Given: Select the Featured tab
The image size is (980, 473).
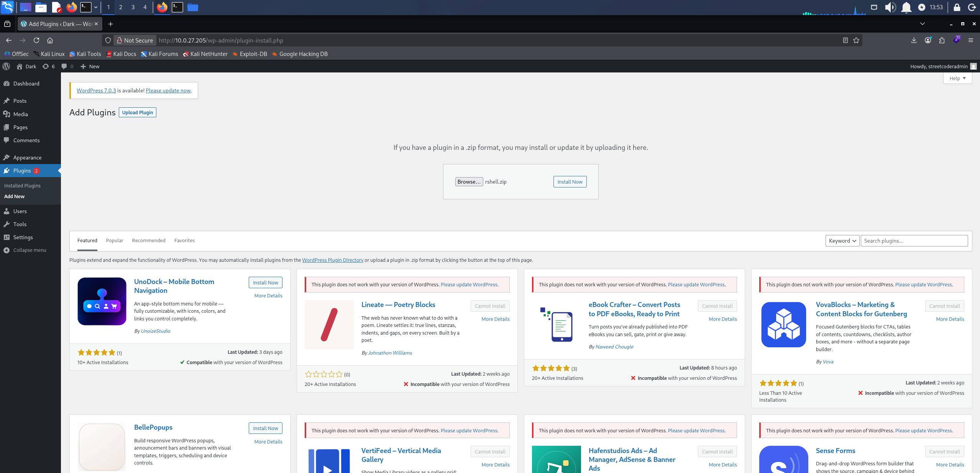Looking at the screenshot, I should [x=87, y=240].
